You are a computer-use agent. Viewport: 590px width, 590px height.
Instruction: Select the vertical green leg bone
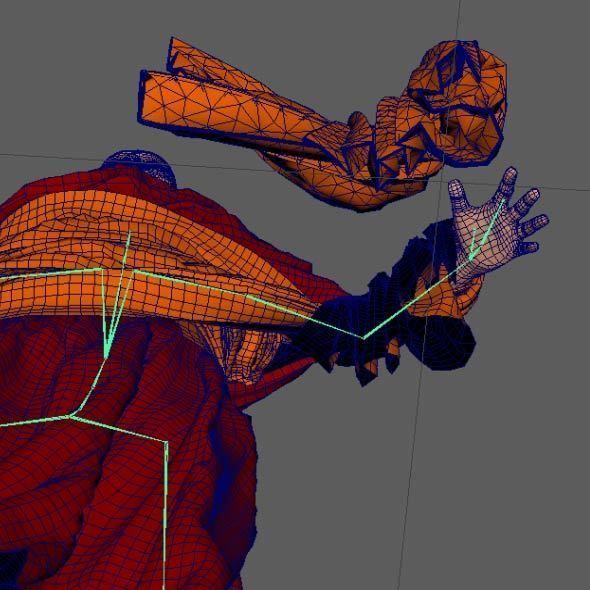[165, 515]
